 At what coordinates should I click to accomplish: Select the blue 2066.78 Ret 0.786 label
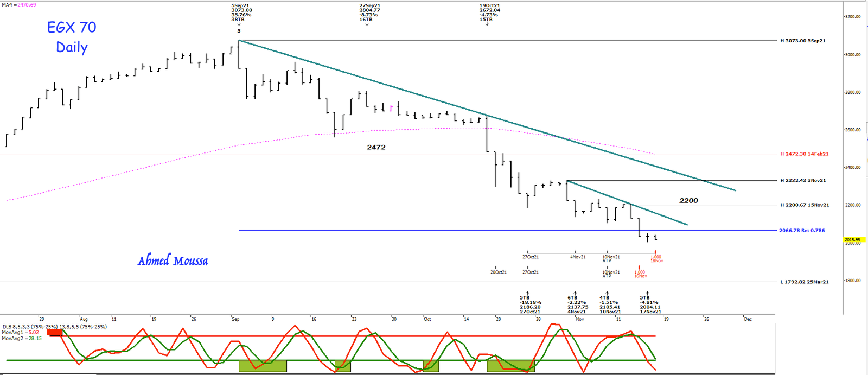tap(801, 231)
